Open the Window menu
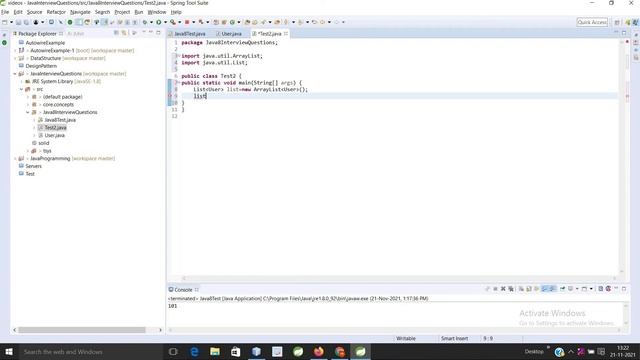Viewport: 640px width, 360px height. coord(157,12)
